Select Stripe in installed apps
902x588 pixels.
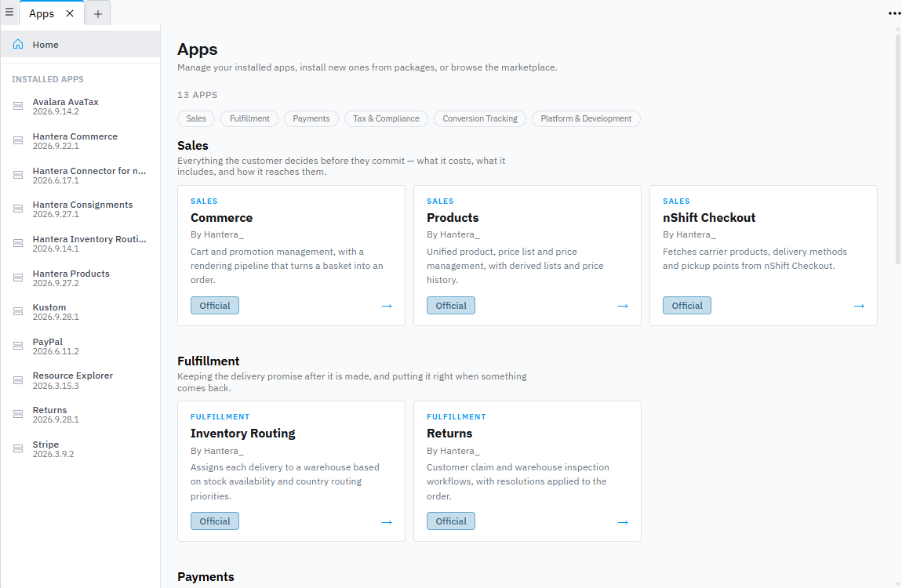81,449
